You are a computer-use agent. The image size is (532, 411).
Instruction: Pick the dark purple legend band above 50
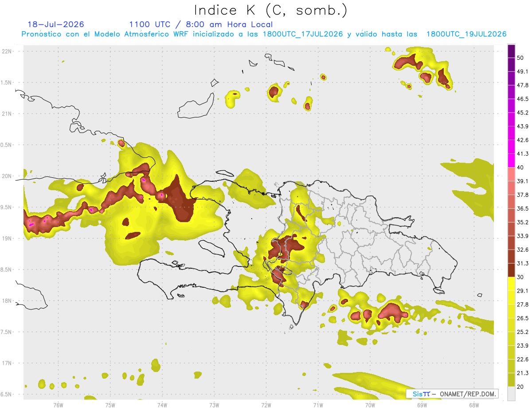click(512, 51)
